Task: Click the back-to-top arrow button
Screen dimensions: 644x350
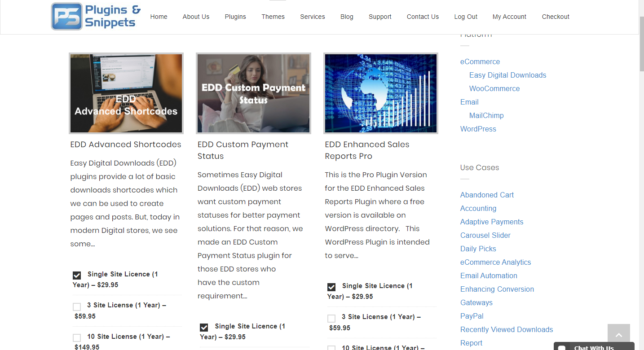Action: pyautogui.click(x=619, y=335)
